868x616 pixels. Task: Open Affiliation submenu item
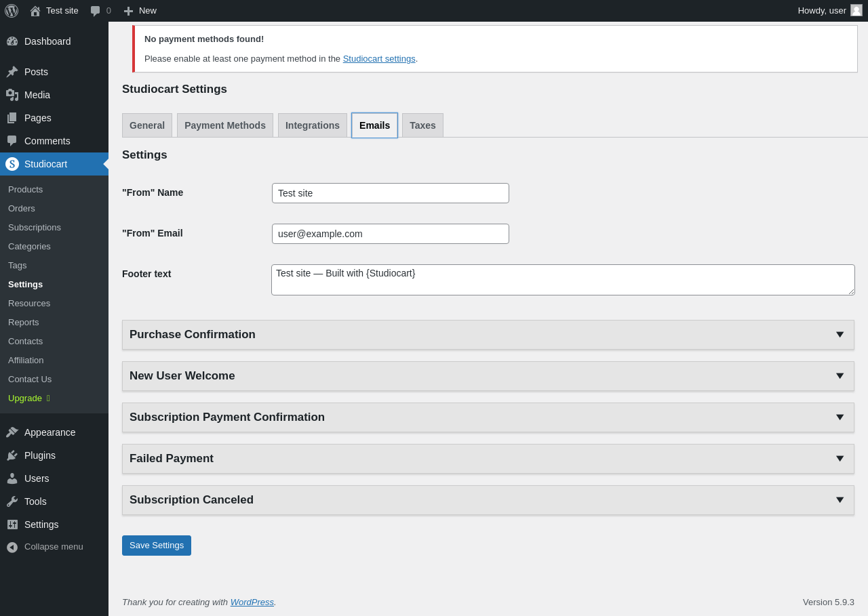coord(26,361)
